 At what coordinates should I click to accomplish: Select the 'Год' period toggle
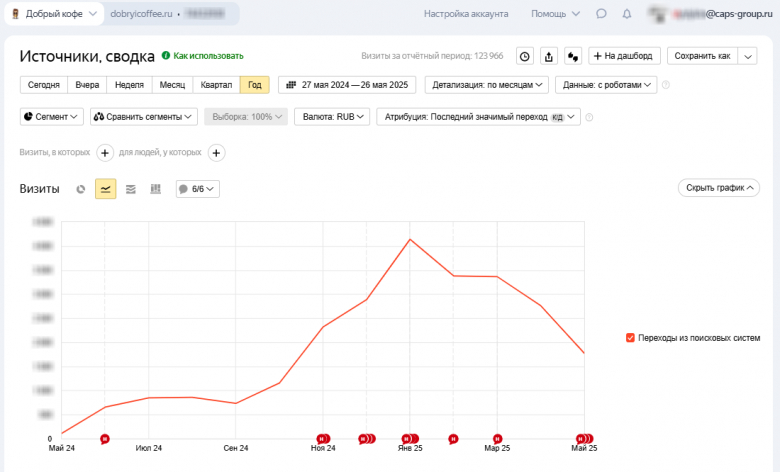[255, 85]
